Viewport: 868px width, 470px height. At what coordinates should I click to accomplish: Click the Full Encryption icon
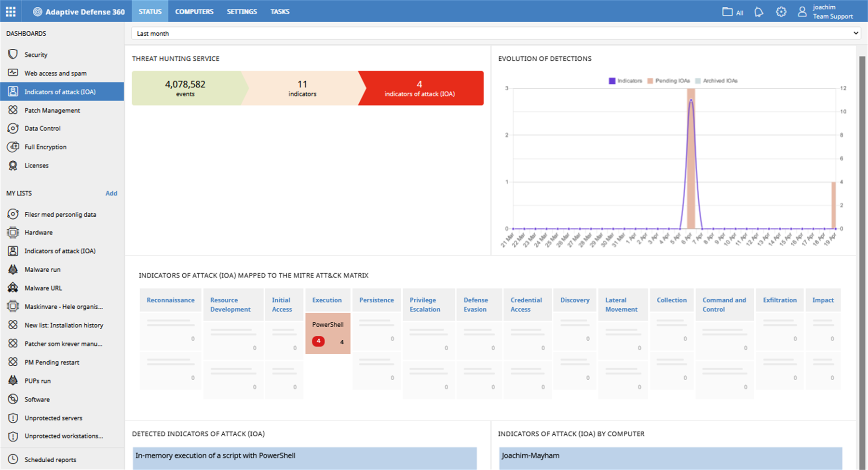pos(13,147)
